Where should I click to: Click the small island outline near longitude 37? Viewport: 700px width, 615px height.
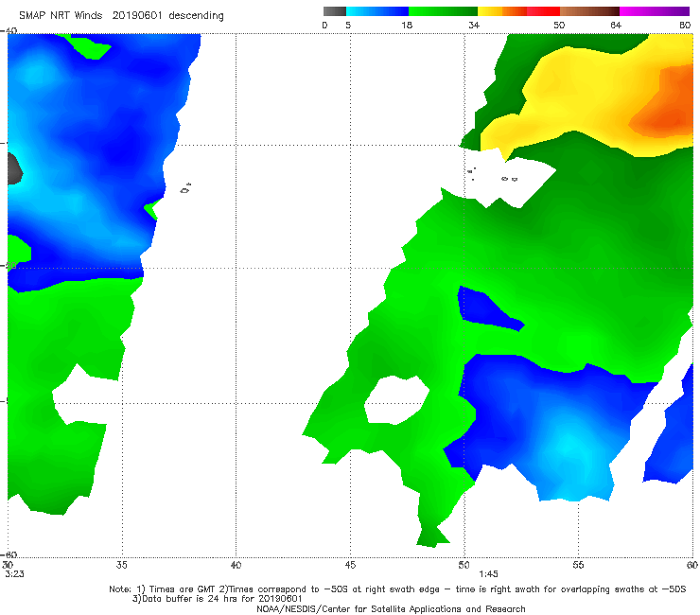[185, 188]
